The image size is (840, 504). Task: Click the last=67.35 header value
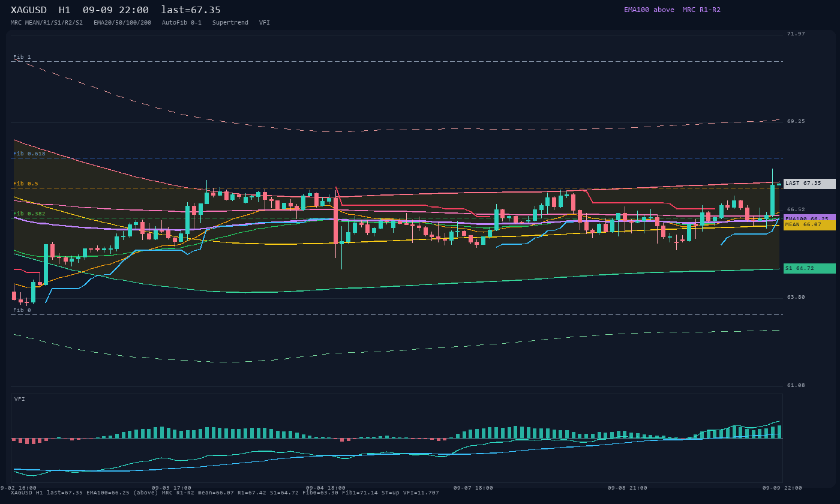click(x=191, y=10)
